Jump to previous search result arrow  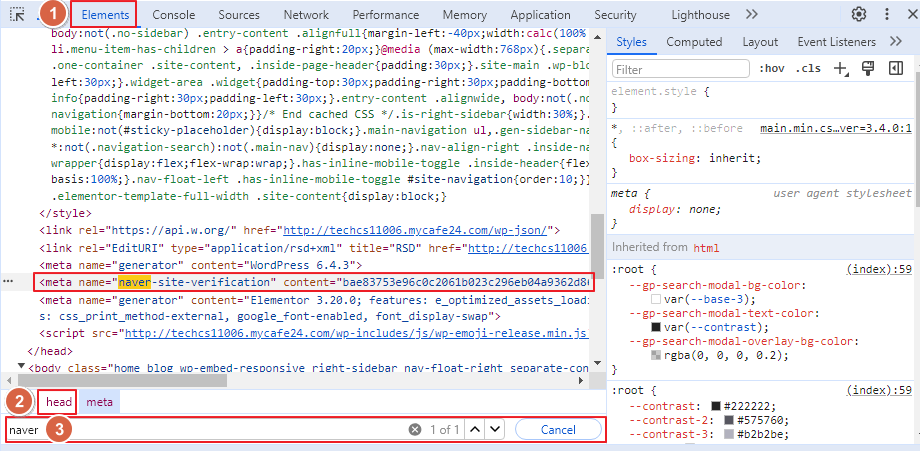tap(475, 430)
